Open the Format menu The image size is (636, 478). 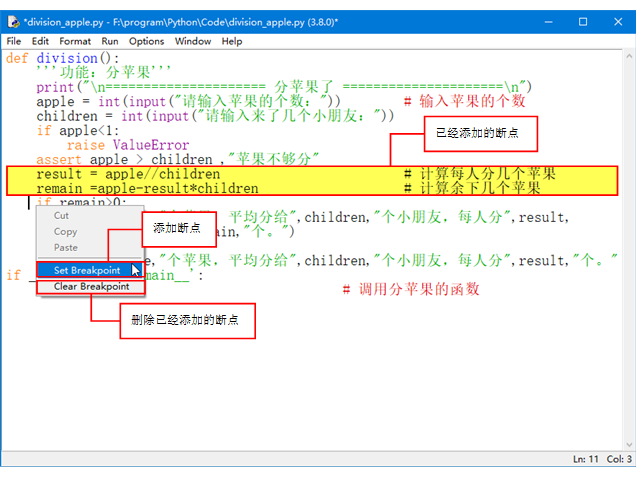click(75, 41)
